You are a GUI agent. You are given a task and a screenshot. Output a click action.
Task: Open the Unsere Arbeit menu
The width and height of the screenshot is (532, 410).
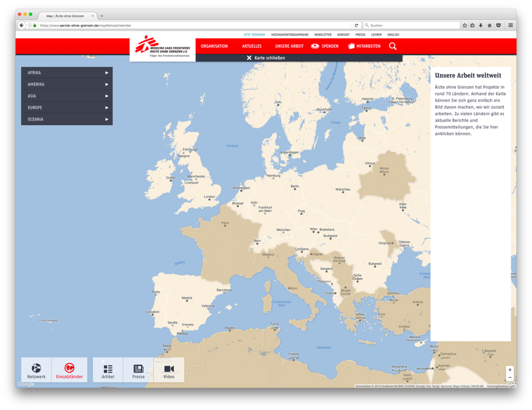(x=289, y=46)
